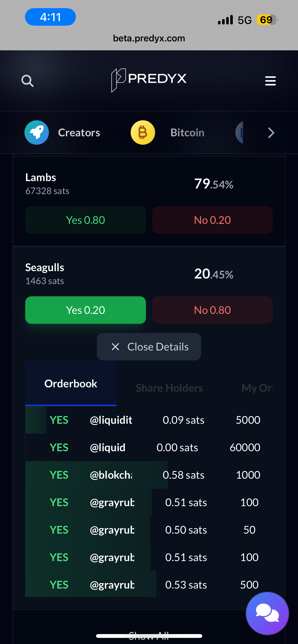The width and height of the screenshot is (298, 644).
Task: Switch to the Share Holders tab
Action: tap(169, 388)
